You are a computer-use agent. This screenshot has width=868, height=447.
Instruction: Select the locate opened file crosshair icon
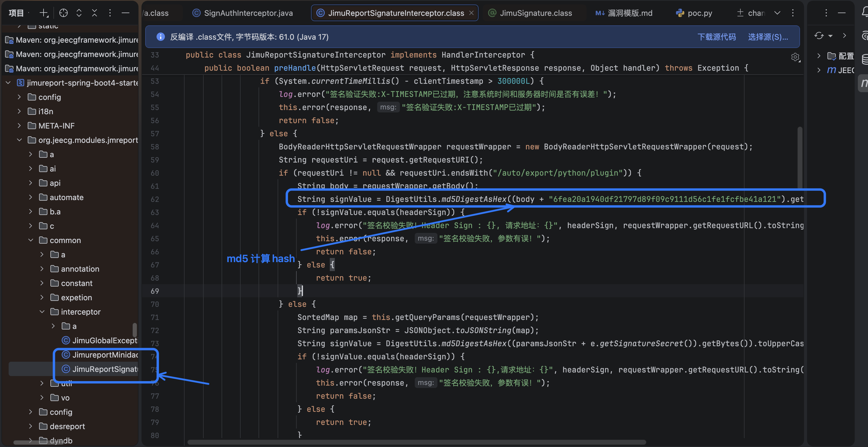[x=63, y=13]
